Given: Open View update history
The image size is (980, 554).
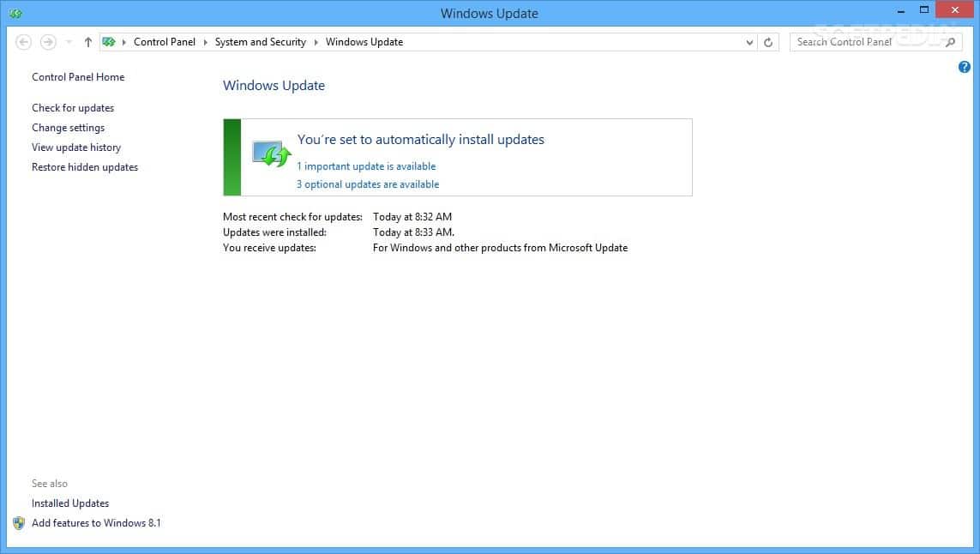Looking at the screenshot, I should [x=76, y=148].
